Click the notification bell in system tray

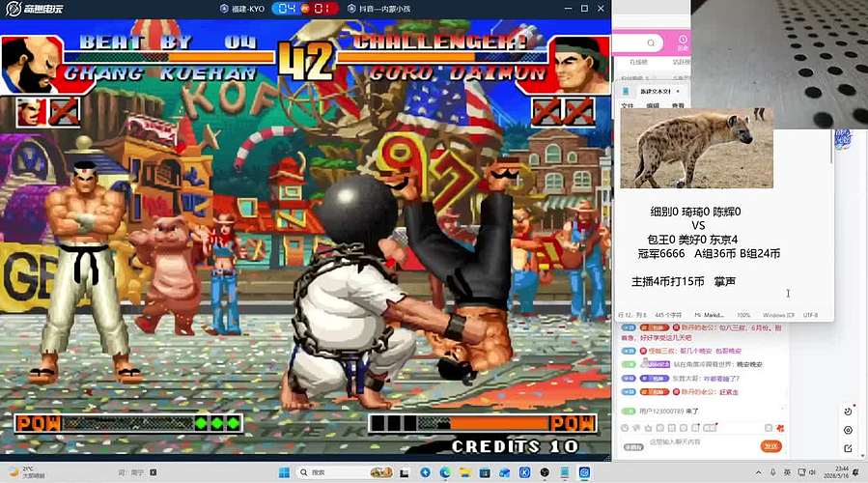856,472
